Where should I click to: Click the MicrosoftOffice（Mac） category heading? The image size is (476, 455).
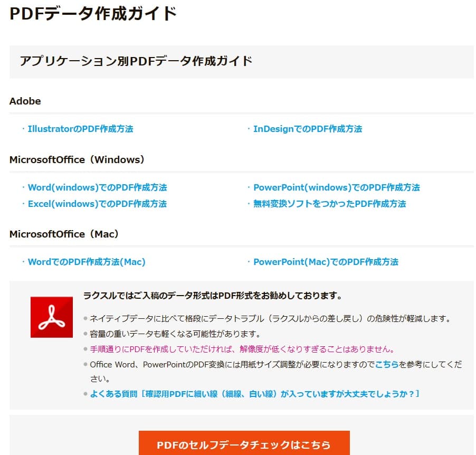click(x=64, y=234)
